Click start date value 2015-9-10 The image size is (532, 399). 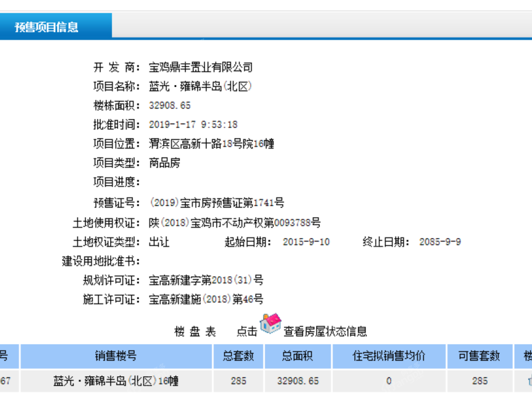[x=306, y=242]
